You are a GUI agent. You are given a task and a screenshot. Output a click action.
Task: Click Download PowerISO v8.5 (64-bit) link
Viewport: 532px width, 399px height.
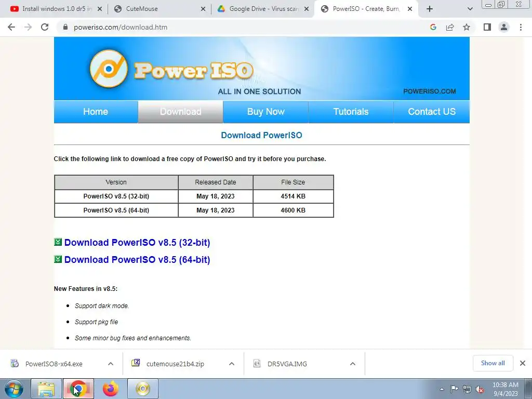pyautogui.click(x=137, y=260)
